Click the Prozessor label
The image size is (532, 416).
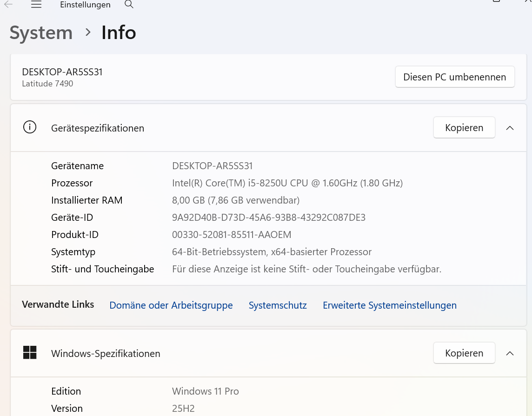click(72, 183)
